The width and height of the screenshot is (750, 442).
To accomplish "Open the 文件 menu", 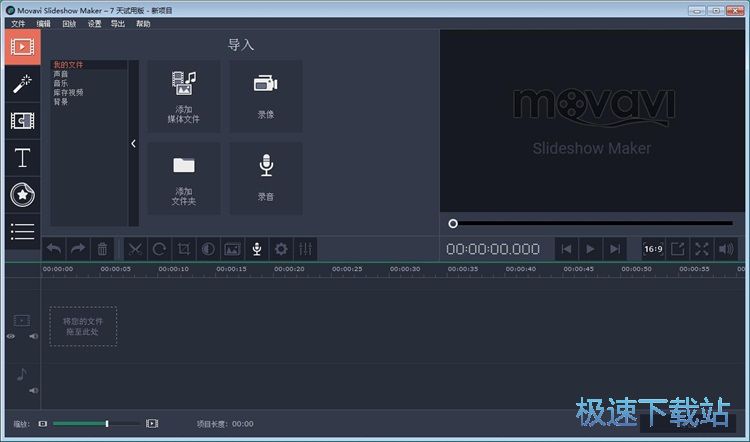I will click(18, 23).
